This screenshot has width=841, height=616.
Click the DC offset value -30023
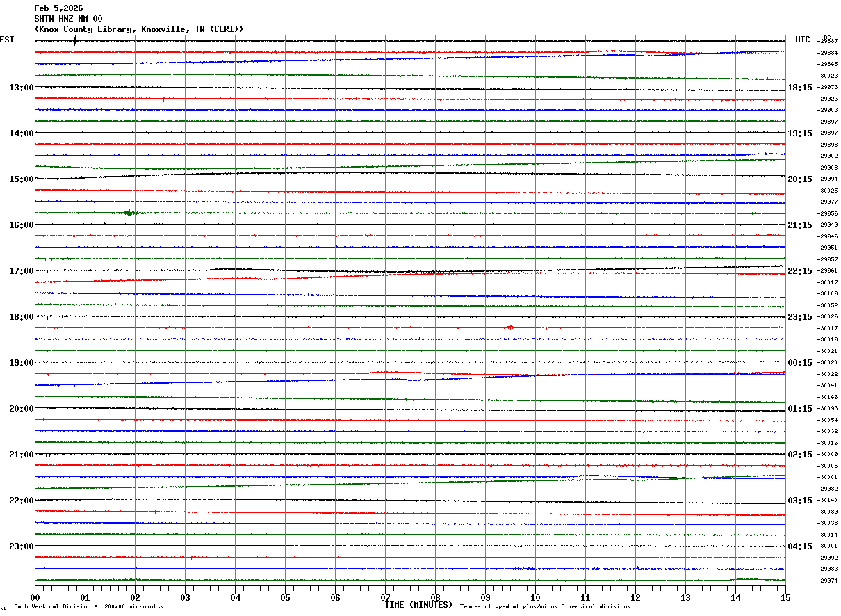(x=828, y=76)
